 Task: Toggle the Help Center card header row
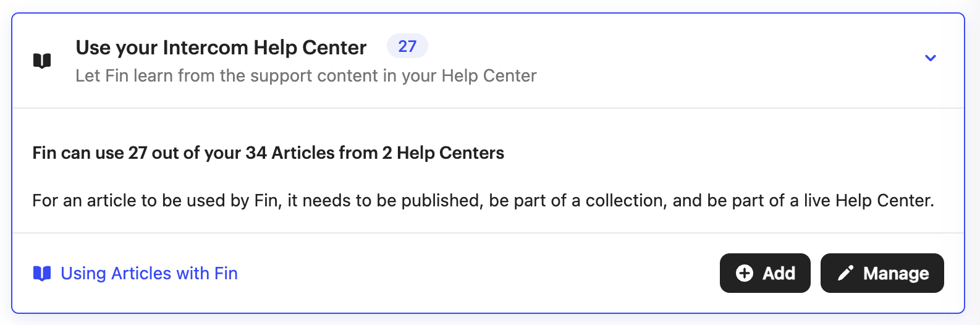tap(488, 61)
